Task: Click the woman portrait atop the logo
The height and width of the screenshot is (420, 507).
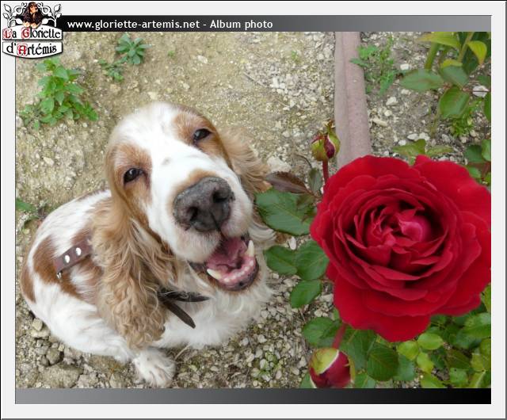Action: coord(32,13)
